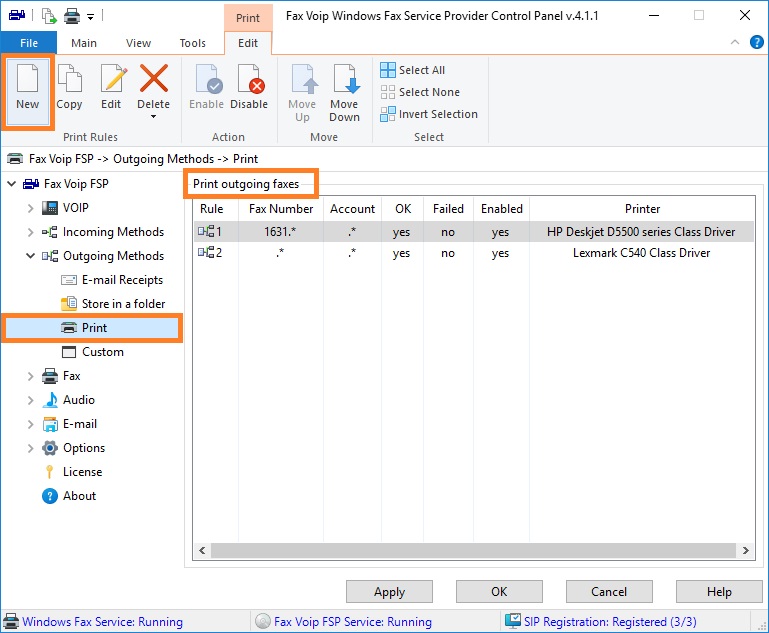The image size is (769, 633).
Task: Collapse the ribbon with the chevron
Action: (735, 43)
